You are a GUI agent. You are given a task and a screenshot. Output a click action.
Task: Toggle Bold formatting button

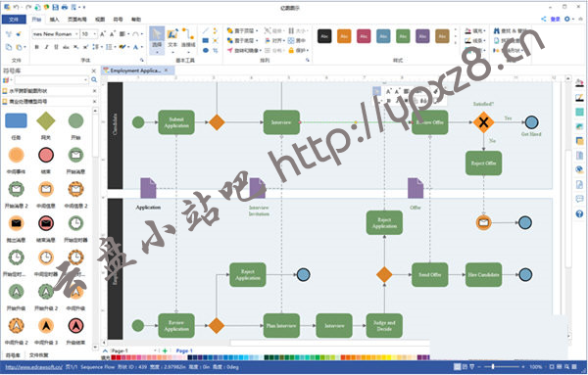pos(37,47)
